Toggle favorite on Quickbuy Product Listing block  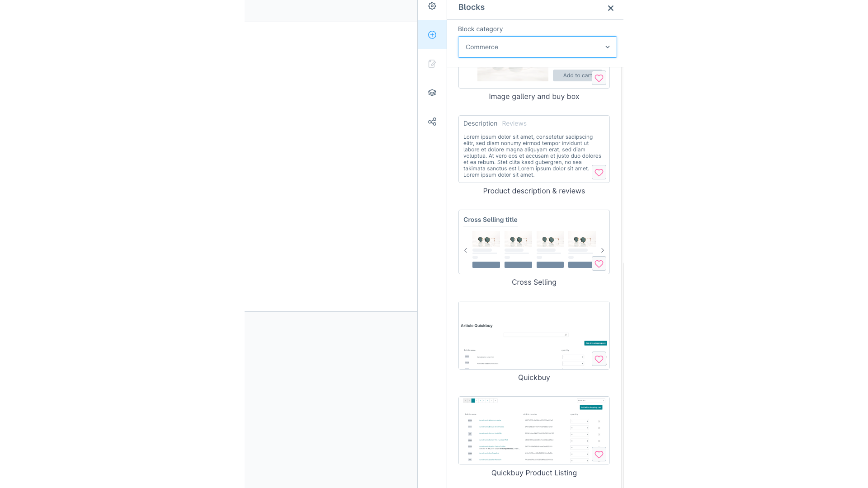tap(599, 454)
